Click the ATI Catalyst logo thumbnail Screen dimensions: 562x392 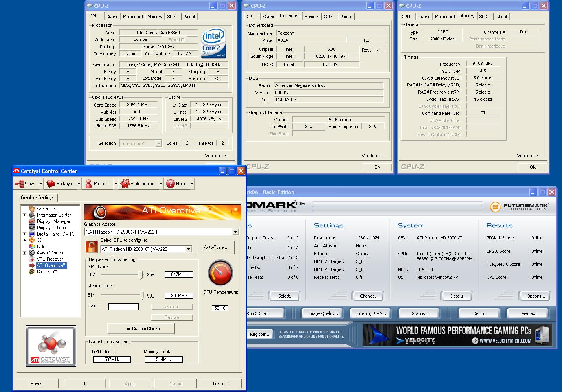click(x=51, y=346)
